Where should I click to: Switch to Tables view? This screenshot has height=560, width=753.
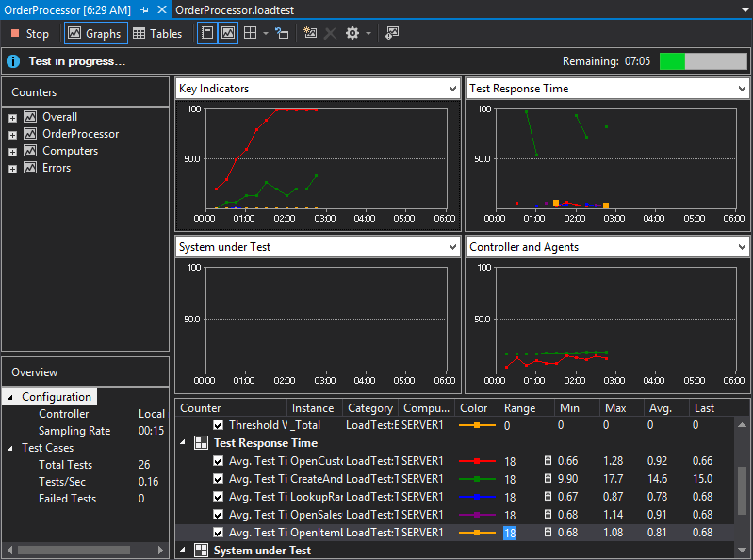tap(157, 34)
